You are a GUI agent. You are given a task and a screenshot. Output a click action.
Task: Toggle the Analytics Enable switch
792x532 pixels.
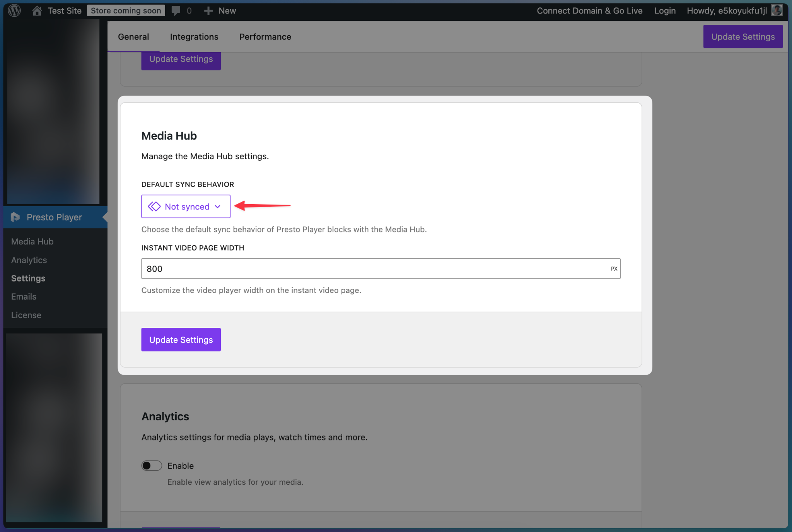click(x=152, y=465)
